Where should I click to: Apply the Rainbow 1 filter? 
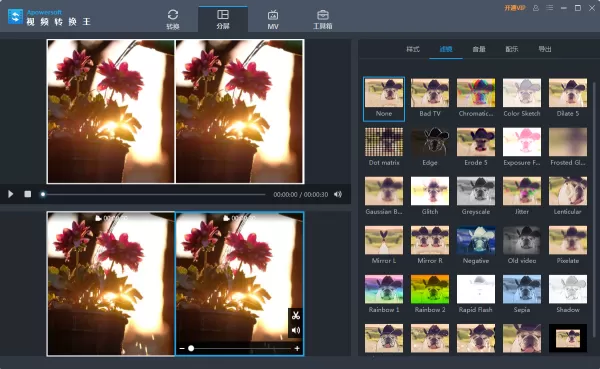pyautogui.click(x=384, y=294)
